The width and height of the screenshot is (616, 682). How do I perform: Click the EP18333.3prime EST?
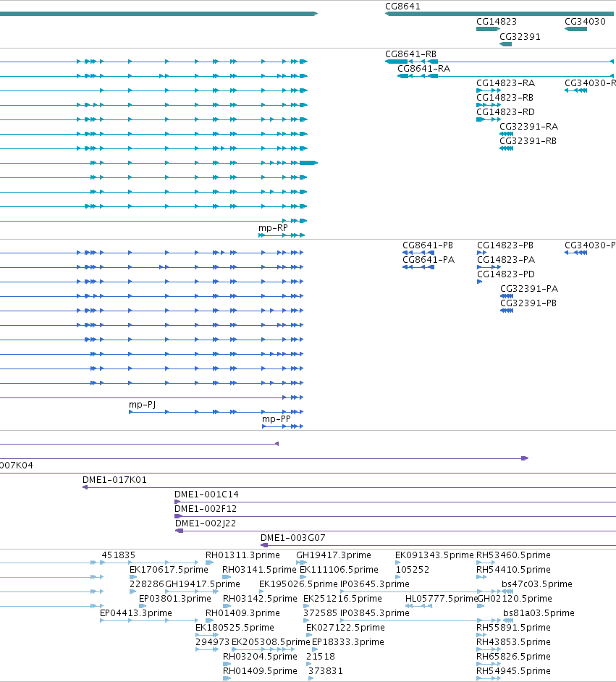point(314,649)
